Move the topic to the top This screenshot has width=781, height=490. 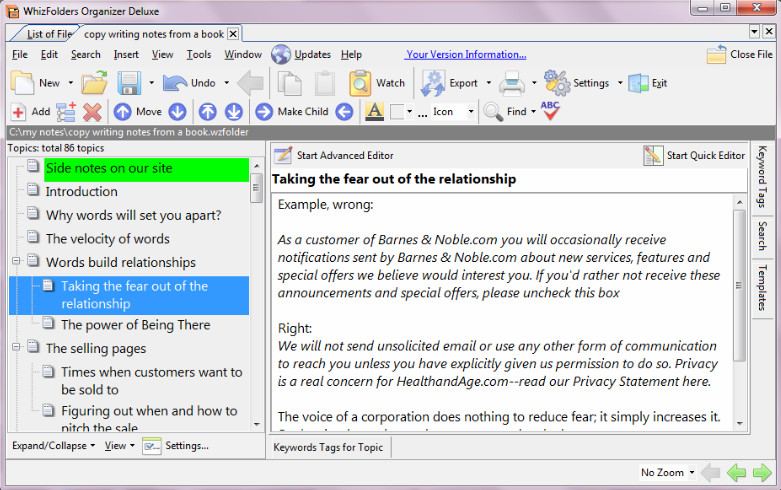[x=208, y=112]
